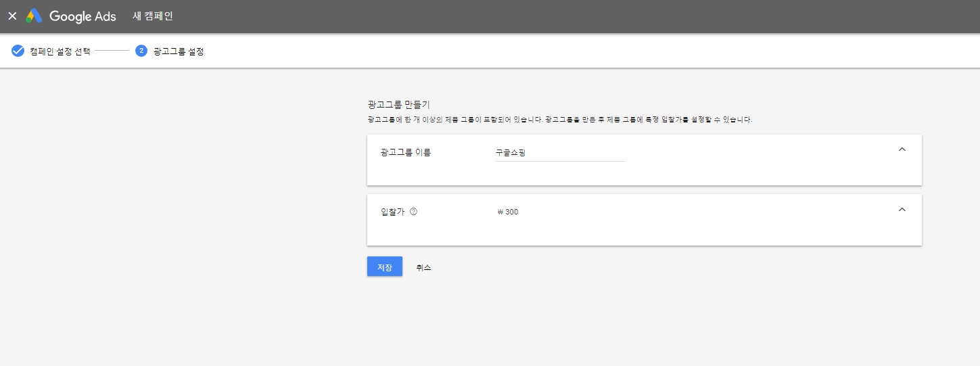The height and width of the screenshot is (366, 980).
Task: Click the 광고그룹 이름 label
Action: click(x=406, y=152)
